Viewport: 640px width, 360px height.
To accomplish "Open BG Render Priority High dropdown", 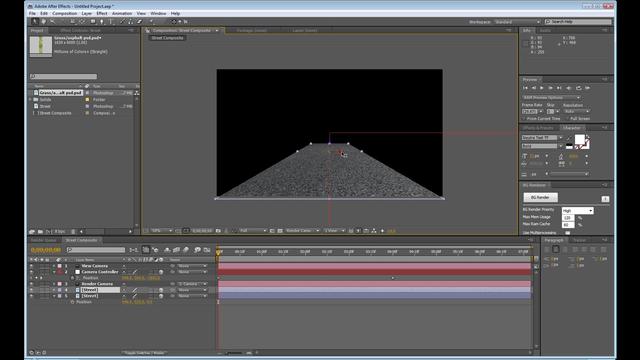I will [578, 211].
